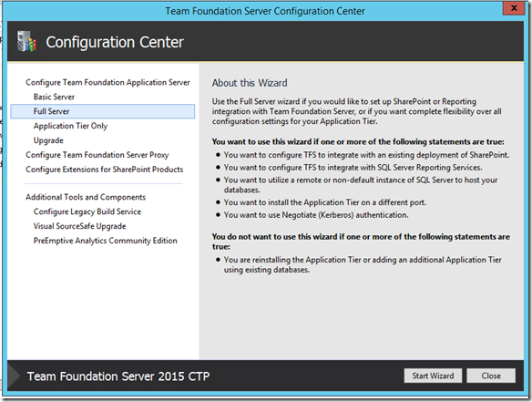Choose Application Tier Only option

pos(70,126)
